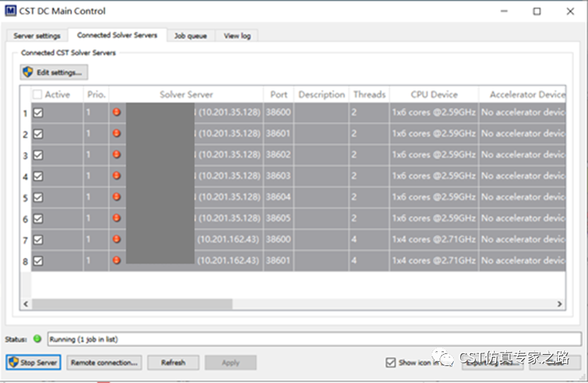The height and width of the screenshot is (383, 588).
Task: Click the priority value in row 6
Action: (x=96, y=218)
